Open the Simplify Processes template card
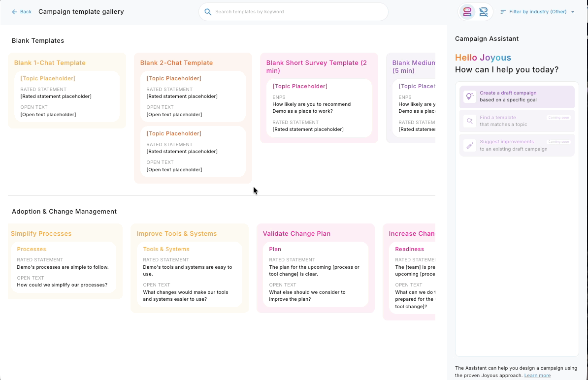Viewport: 588px width, 380px height. [65, 261]
